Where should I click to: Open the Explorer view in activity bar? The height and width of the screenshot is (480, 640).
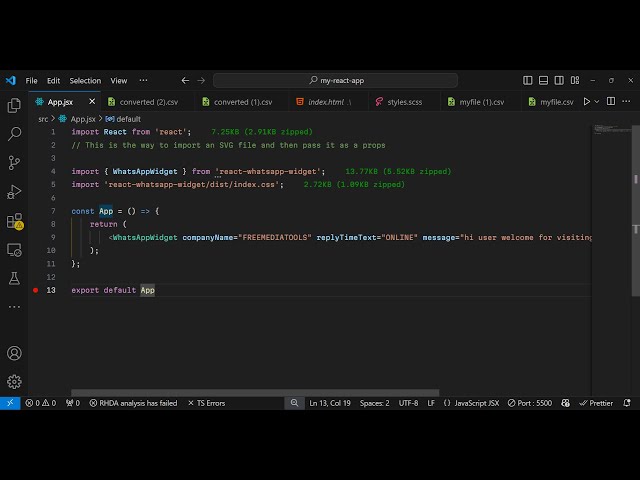pyautogui.click(x=14, y=105)
